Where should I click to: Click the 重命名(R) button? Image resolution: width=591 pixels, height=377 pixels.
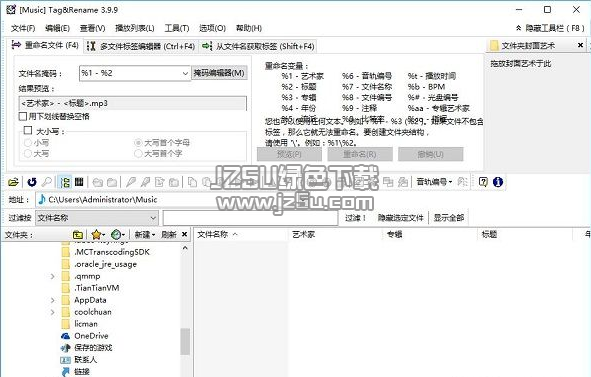pos(360,154)
